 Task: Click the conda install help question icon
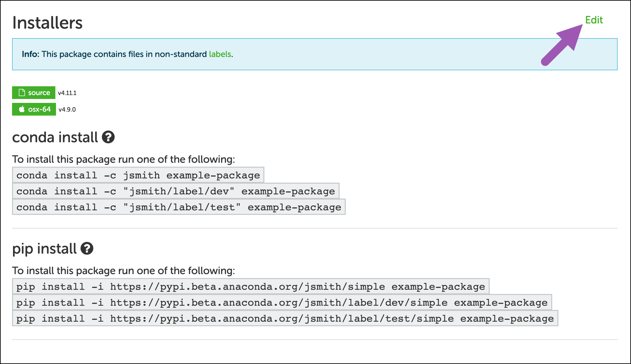point(108,137)
